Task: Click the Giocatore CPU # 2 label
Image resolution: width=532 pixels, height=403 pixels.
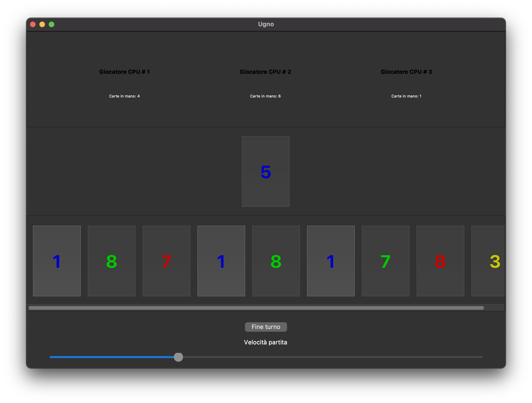Action: tap(265, 72)
